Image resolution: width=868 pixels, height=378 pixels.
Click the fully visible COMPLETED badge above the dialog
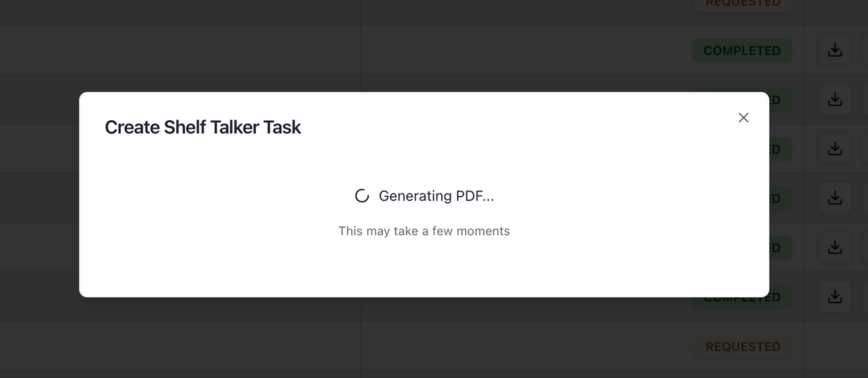click(x=742, y=51)
